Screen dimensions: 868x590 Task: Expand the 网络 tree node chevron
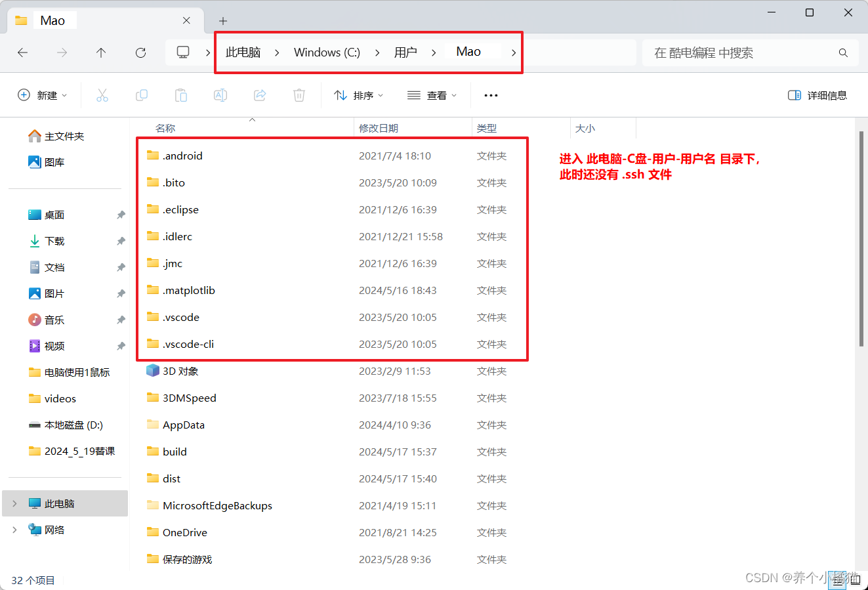pos(14,530)
